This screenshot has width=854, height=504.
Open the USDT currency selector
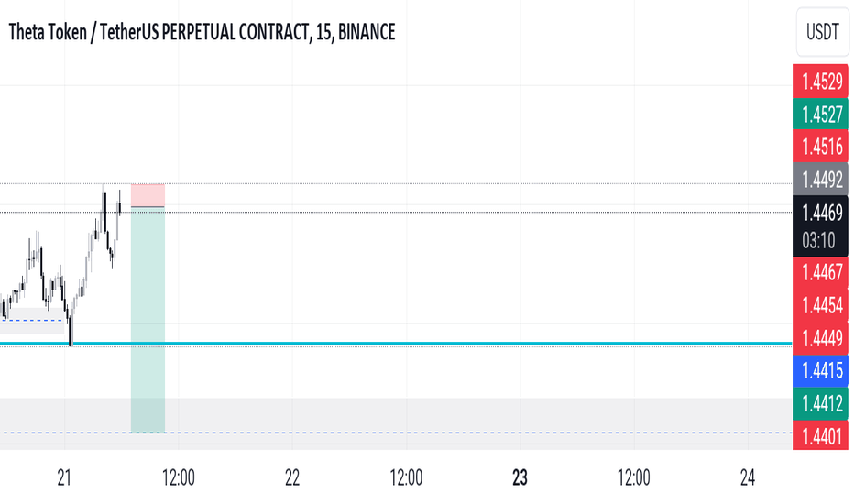[x=823, y=31]
